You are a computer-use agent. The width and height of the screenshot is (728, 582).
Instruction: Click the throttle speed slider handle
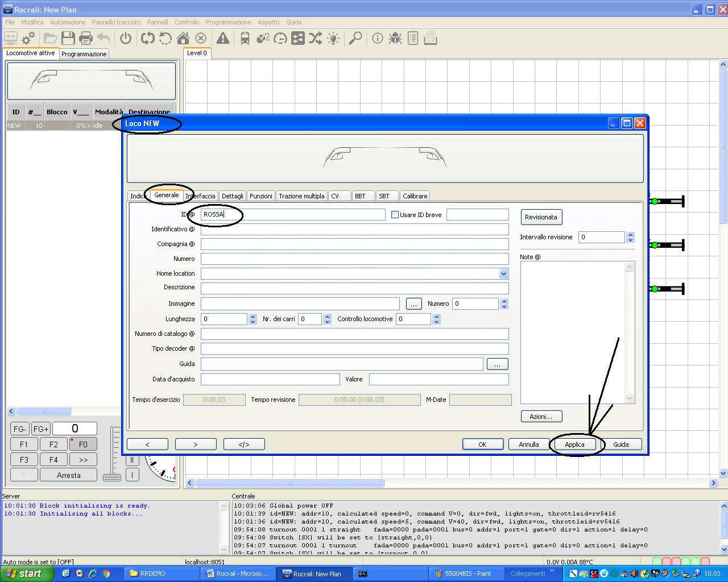point(112,477)
